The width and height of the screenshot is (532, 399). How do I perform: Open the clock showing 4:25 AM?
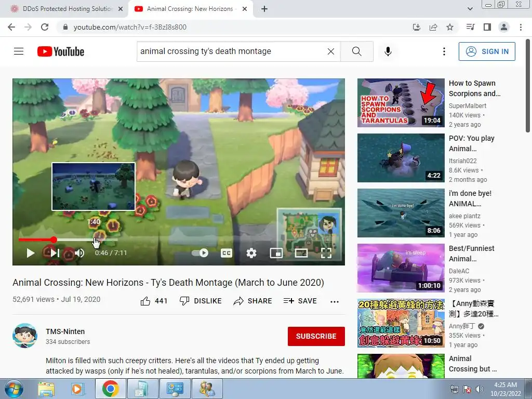pos(506,389)
